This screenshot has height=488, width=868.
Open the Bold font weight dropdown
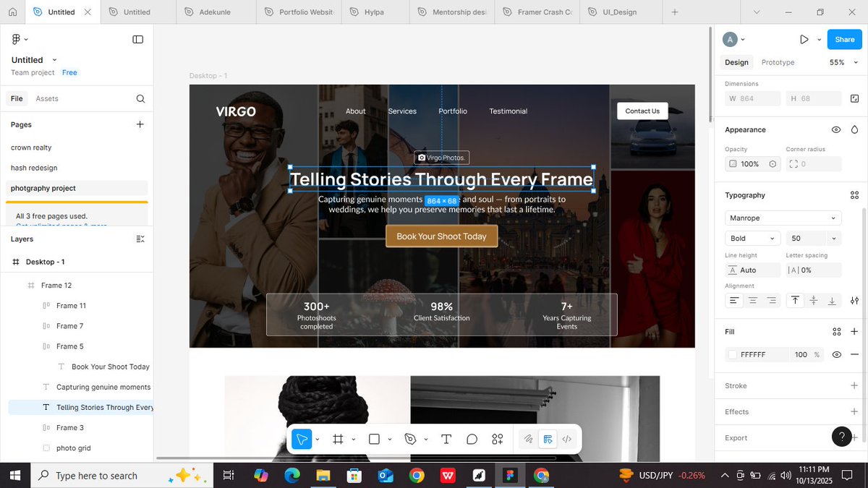[753, 238]
